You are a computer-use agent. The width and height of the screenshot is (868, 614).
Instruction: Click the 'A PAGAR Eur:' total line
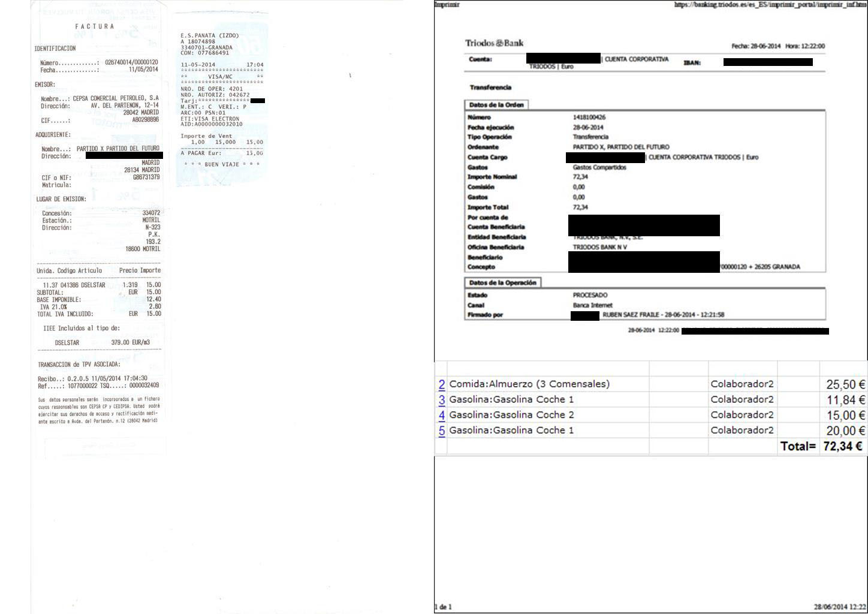pos(222,153)
